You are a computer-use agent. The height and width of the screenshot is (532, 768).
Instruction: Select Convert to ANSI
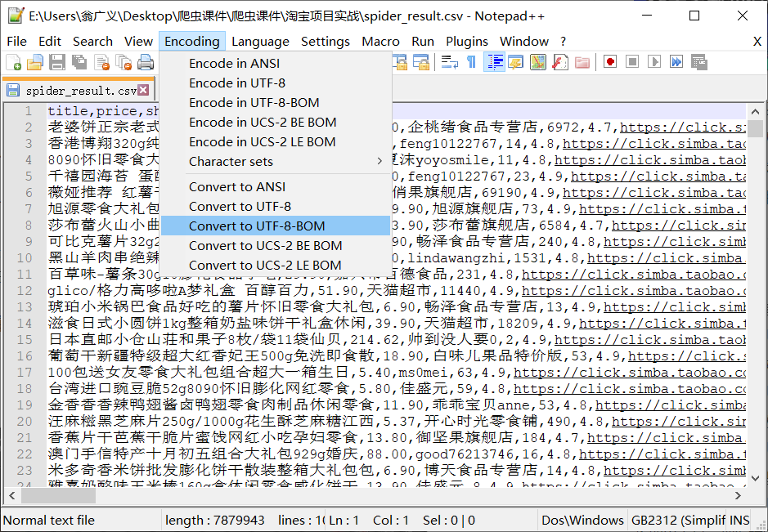click(276, 187)
